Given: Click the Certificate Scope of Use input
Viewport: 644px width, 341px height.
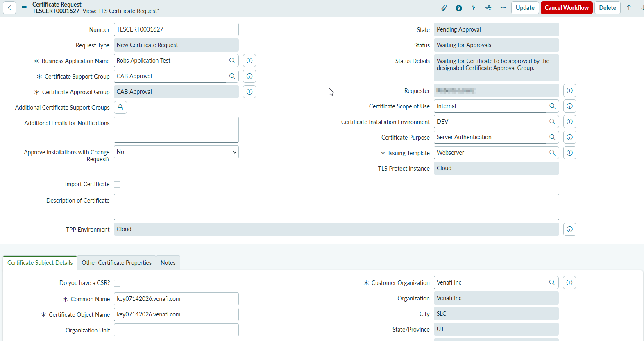Looking at the screenshot, I should [x=490, y=106].
